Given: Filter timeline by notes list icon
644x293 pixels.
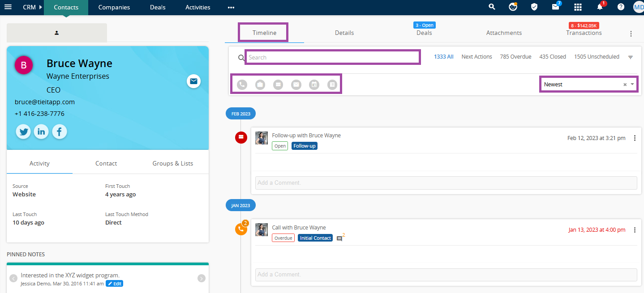Looking at the screenshot, I should (332, 85).
